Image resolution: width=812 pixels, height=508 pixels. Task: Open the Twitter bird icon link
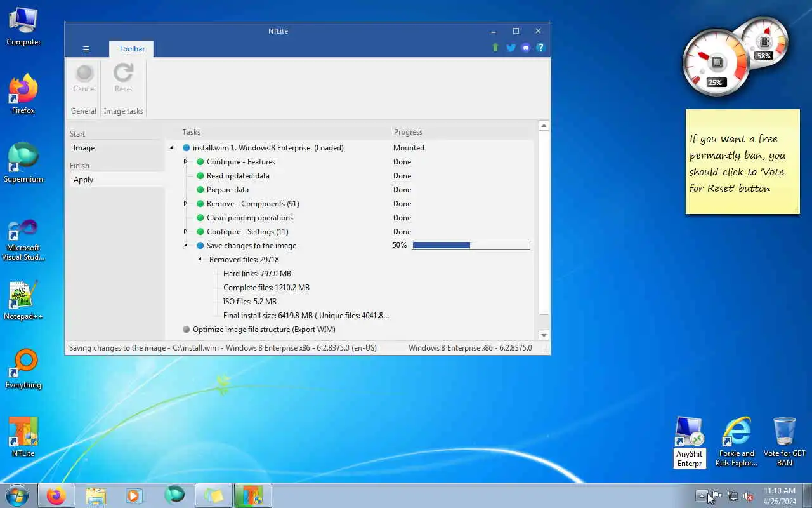tap(511, 48)
